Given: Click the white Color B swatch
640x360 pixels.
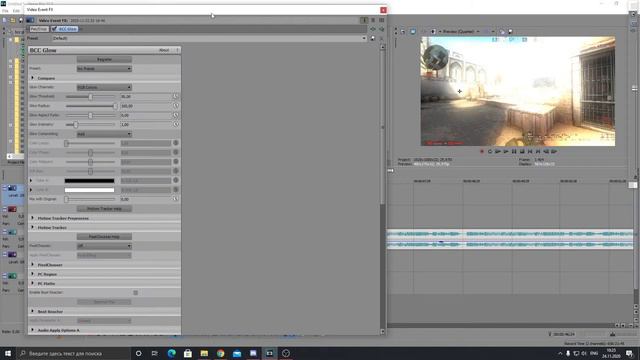Looking at the screenshot, I should tap(89, 190).
